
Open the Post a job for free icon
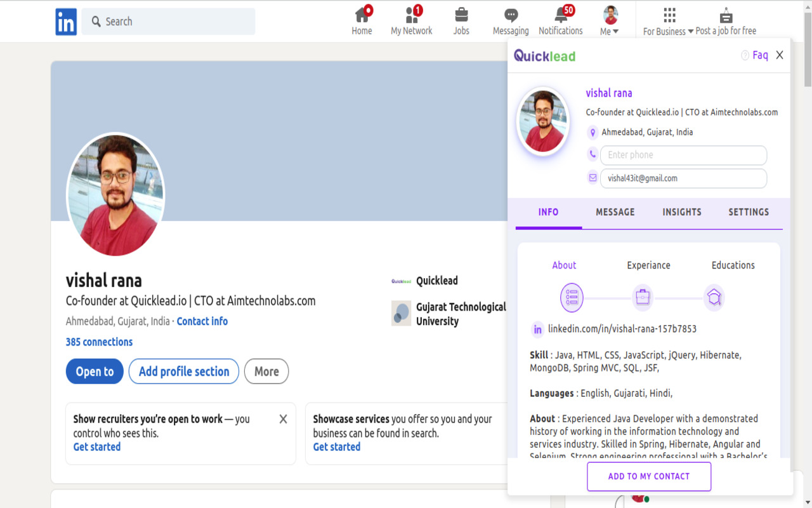pos(726,15)
